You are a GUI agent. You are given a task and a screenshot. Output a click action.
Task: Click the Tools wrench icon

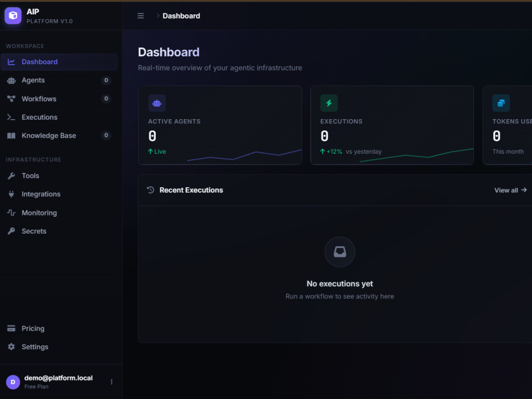[11, 176]
